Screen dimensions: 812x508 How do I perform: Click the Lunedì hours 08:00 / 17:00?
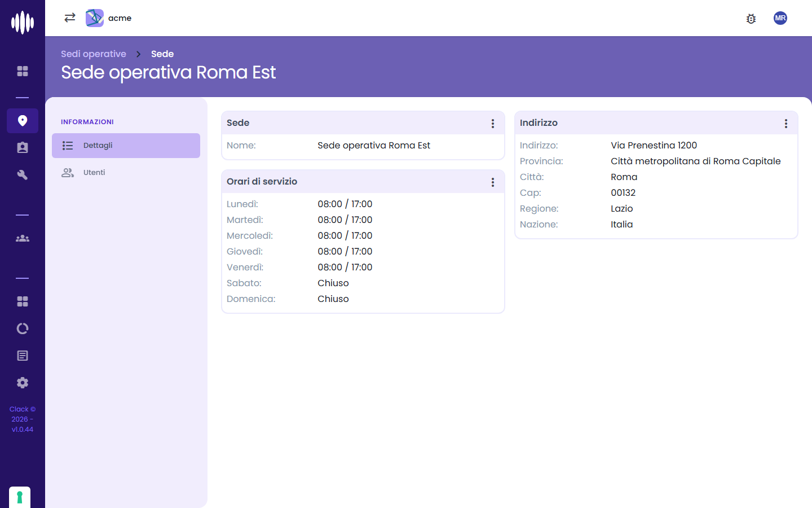[345, 204]
